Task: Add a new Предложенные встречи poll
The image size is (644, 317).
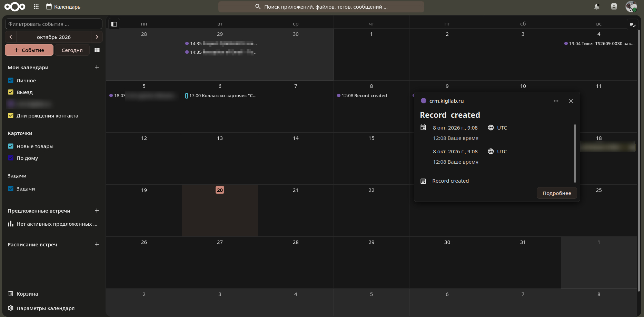Action: click(97, 211)
